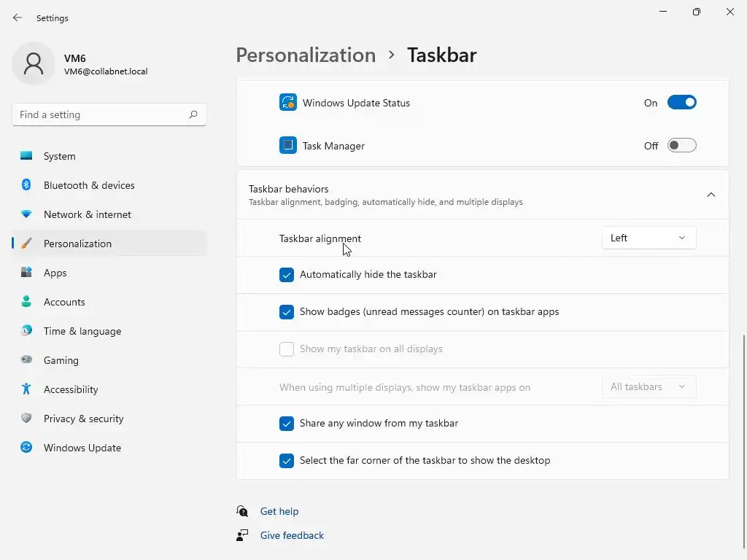The width and height of the screenshot is (747, 560).
Task: Click the Accessibility icon in sidebar
Action: coord(26,389)
